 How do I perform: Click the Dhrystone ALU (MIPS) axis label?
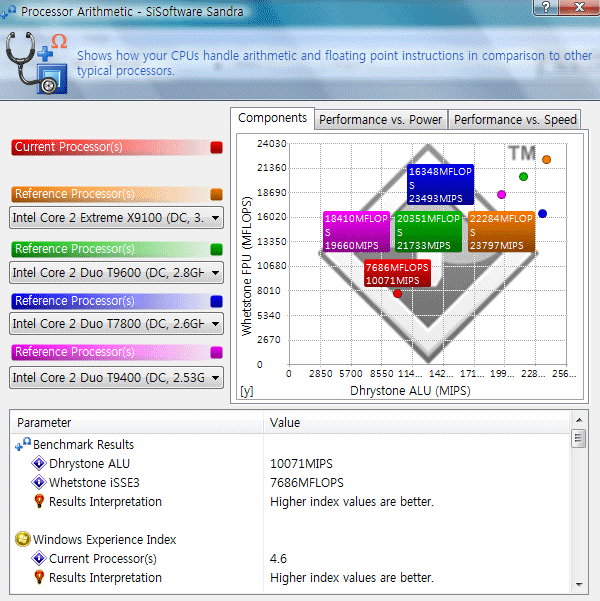(410, 391)
